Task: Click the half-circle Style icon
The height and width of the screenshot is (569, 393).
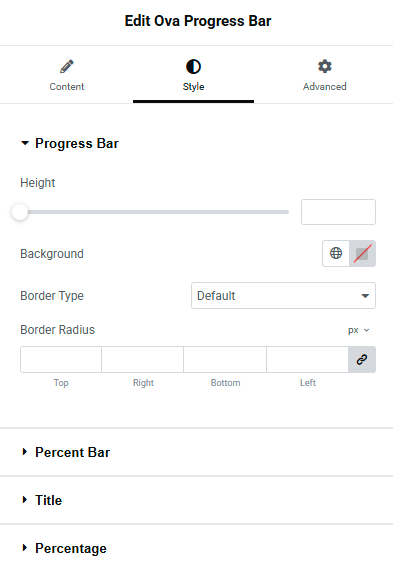Action: (x=193, y=67)
